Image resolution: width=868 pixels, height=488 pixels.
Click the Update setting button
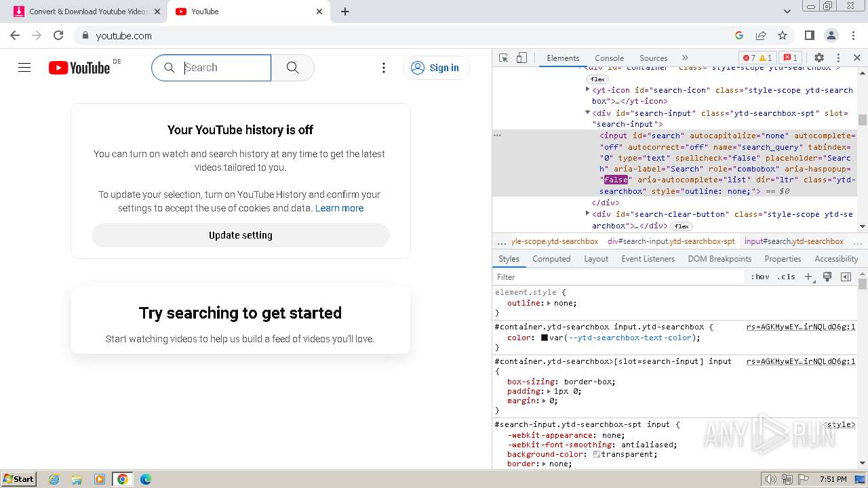point(241,235)
